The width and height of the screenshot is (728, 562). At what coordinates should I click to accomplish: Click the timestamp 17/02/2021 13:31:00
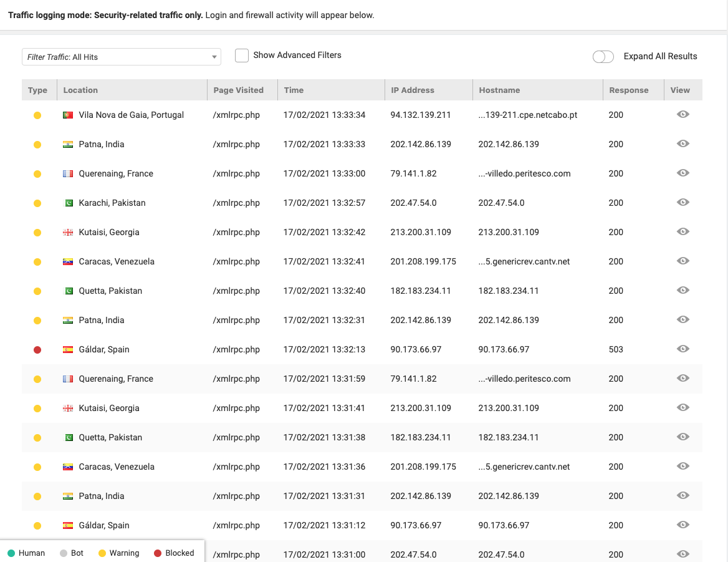coord(325,555)
